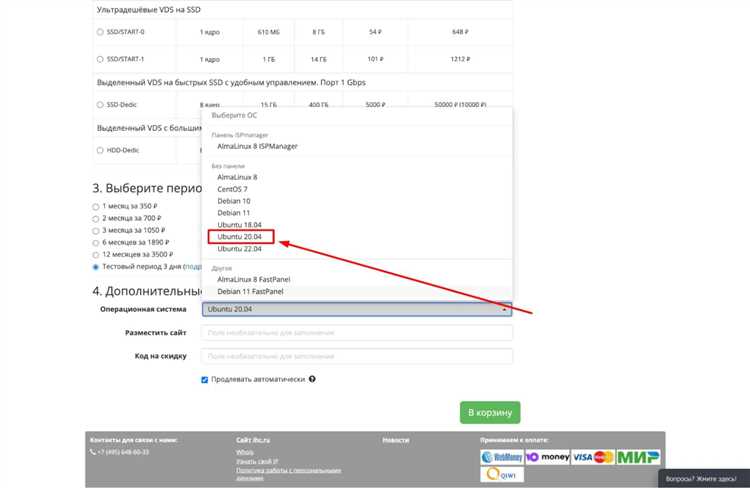Click the 1 ядро cell in SSD/START-1 row

[x=210, y=59]
